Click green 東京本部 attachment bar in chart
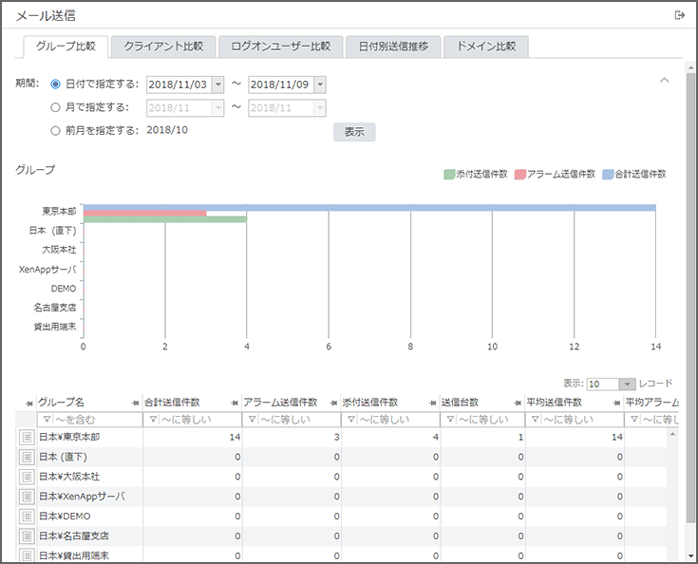 click(165, 219)
